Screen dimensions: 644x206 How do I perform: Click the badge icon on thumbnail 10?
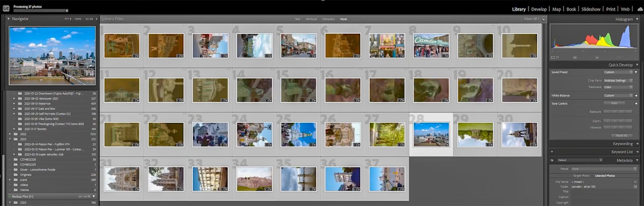click(x=533, y=56)
